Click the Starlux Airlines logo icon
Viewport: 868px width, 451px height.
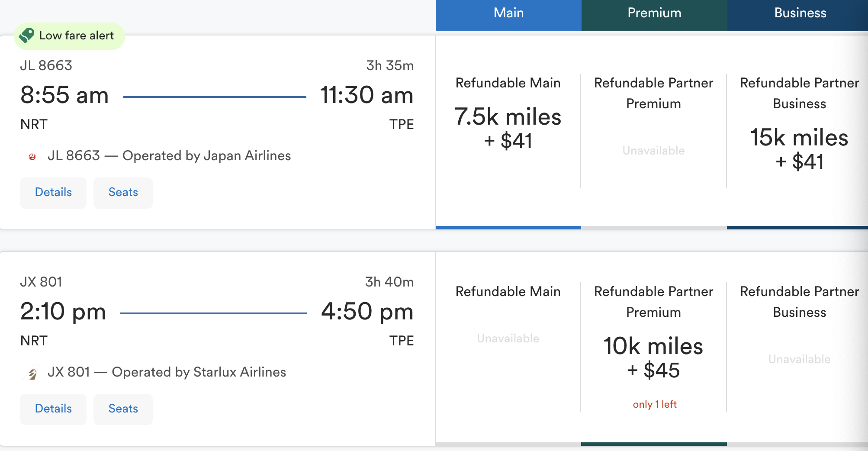tap(32, 372)
